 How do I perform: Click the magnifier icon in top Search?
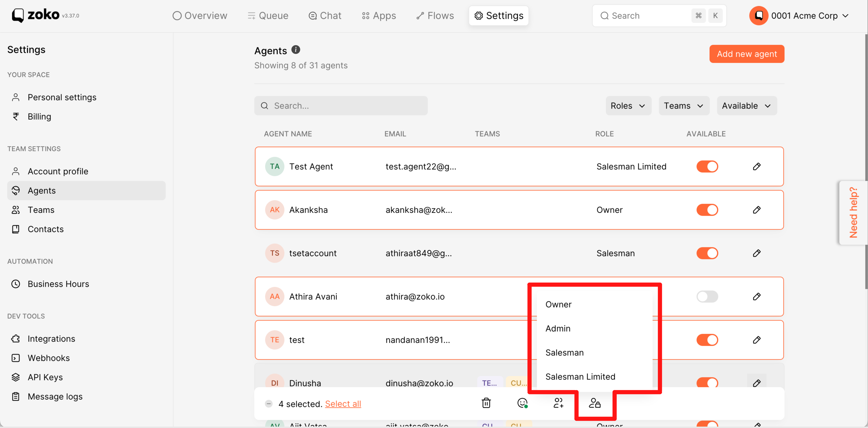click(x=604, y=16)
